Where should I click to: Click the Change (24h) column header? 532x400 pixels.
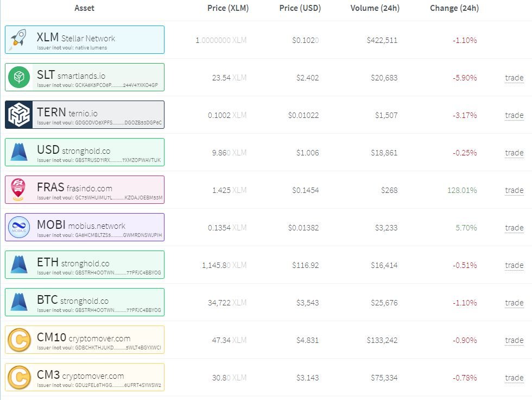(x=454, y=8)
